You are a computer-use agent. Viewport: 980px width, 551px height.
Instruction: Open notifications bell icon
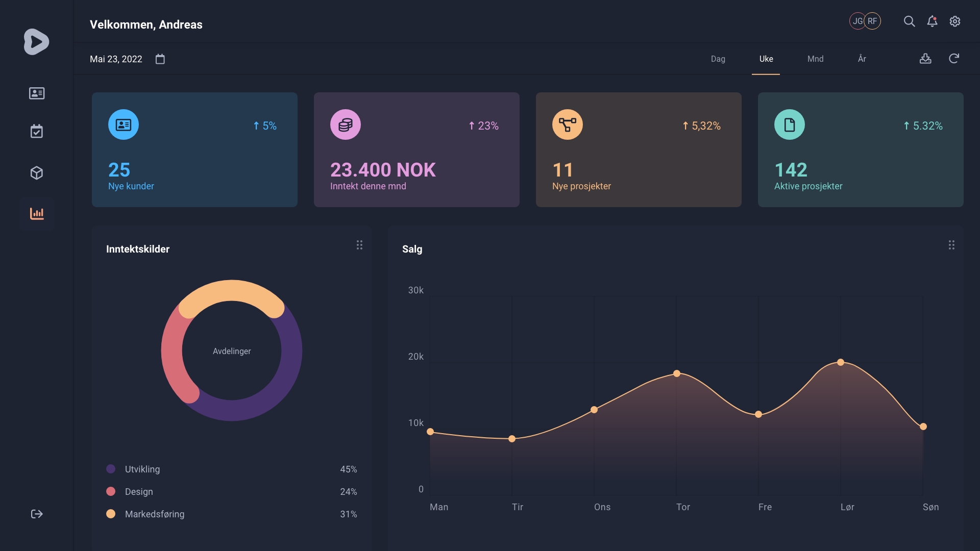coord(932,21)
